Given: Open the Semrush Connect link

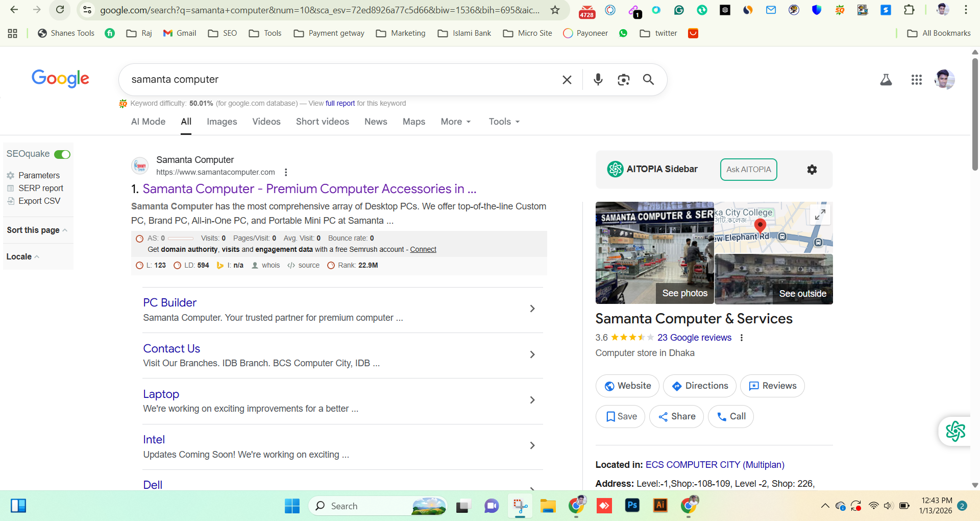Looking at the screenshot, I should click(x=423, y=249).
